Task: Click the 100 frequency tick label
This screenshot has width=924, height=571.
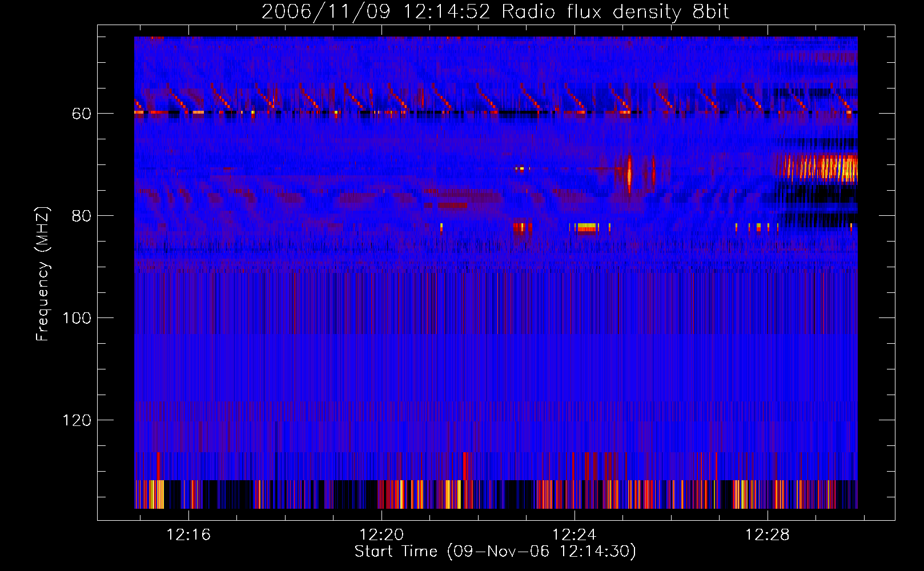Action: pos(77,318)
